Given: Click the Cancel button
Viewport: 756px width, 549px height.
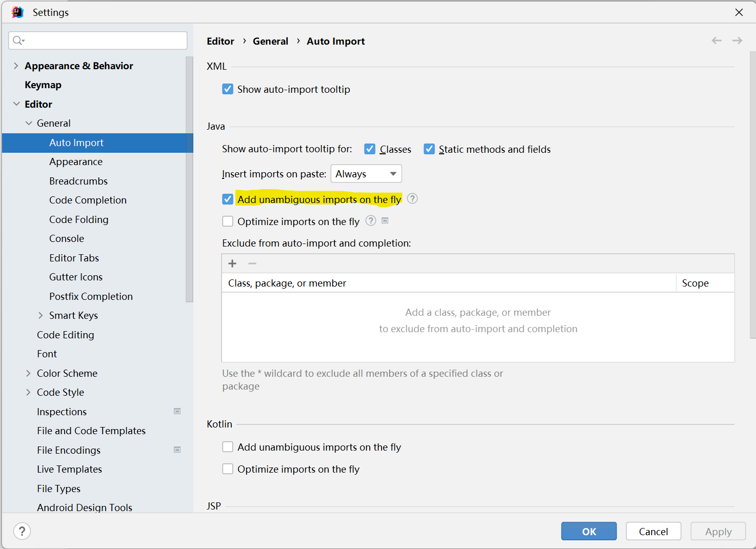Looking at the screenshot, I should 653,532.
